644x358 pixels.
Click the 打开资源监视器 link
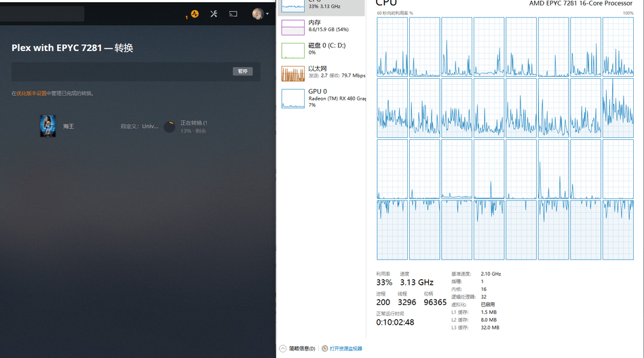pyautogui.click(x=346, y=348)
